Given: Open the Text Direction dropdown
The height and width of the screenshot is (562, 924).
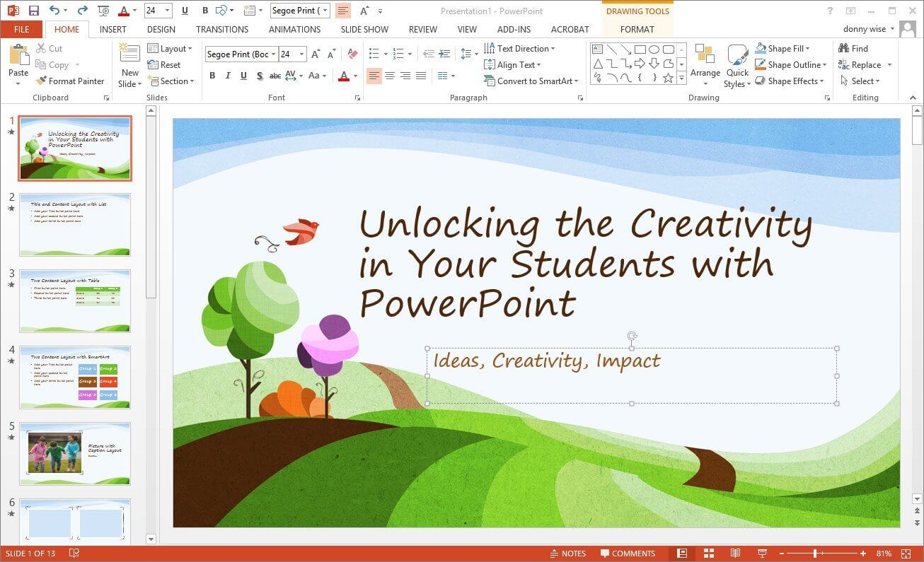Looking at the screenshot, I should 520,49.
